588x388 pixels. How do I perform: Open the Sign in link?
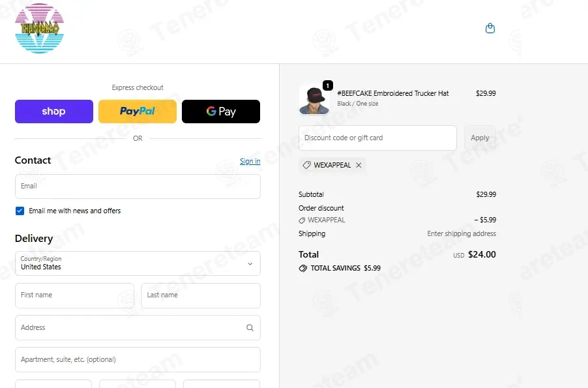click(250, 161)
